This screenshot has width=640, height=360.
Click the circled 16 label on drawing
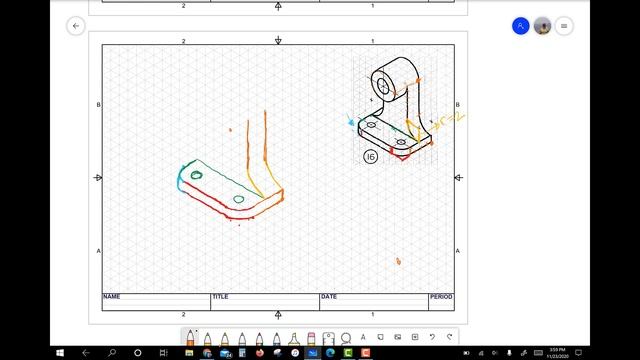coord(370,157)
